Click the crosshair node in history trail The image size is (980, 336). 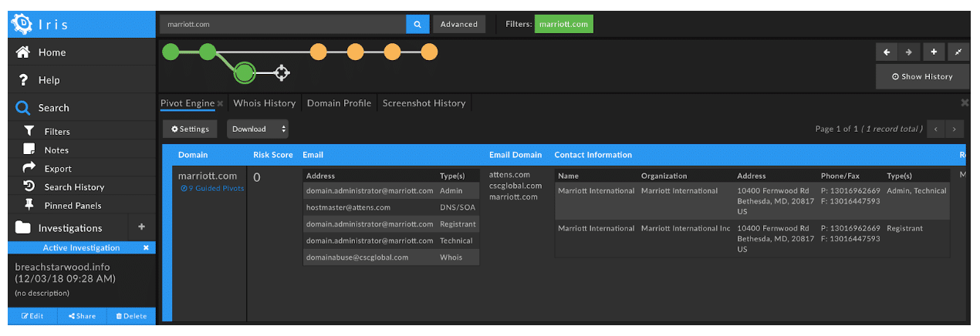(x=282, y=73)
